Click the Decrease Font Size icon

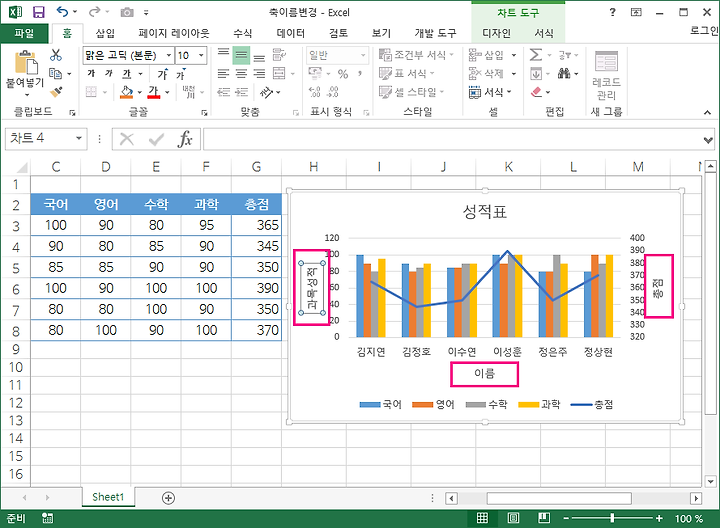coord(181,74)
